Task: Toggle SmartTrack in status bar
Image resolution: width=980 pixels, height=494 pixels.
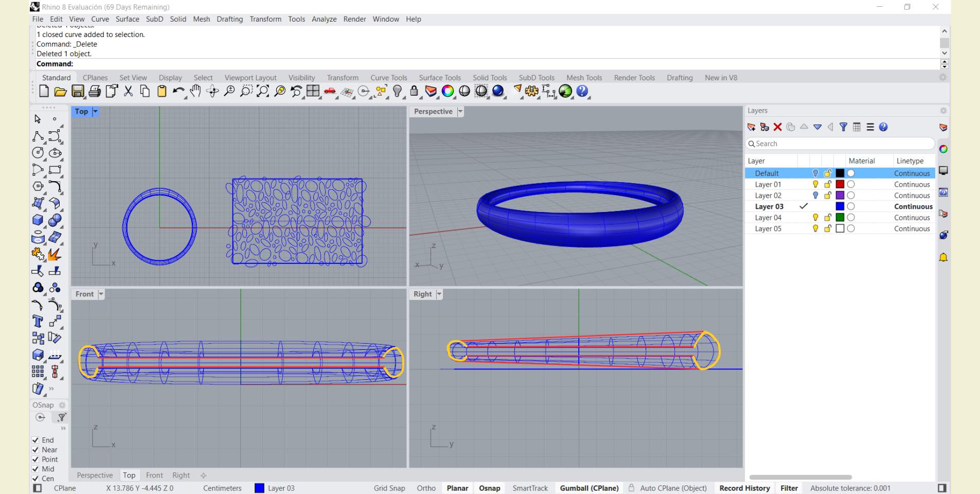Action: click(530, 488)
